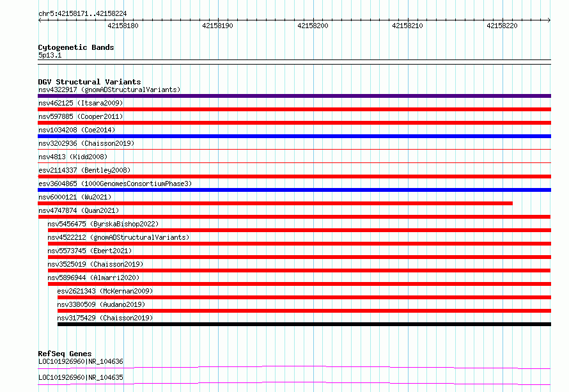Click the red bar under nsv5896944
The height and width of the screenshot is (392, 569).
[299, 284]
